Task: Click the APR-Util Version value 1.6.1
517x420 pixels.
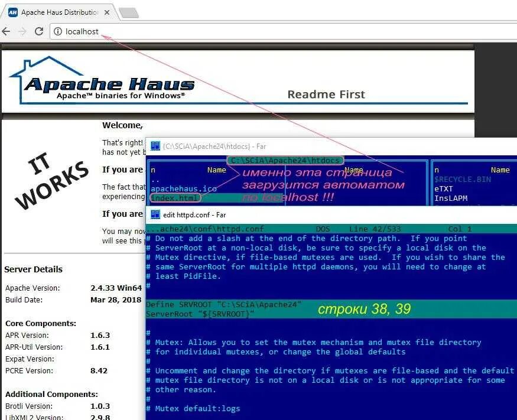Action: coord(100,347)
